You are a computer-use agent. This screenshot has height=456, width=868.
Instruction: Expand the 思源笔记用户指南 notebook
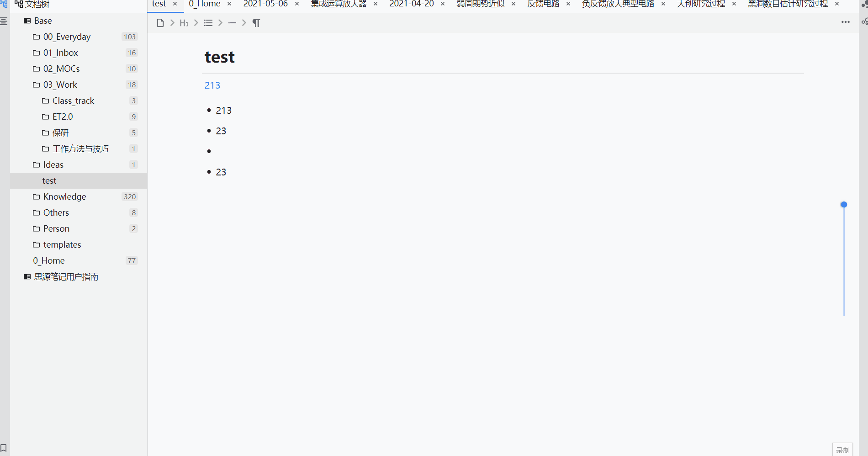point(65,276)
